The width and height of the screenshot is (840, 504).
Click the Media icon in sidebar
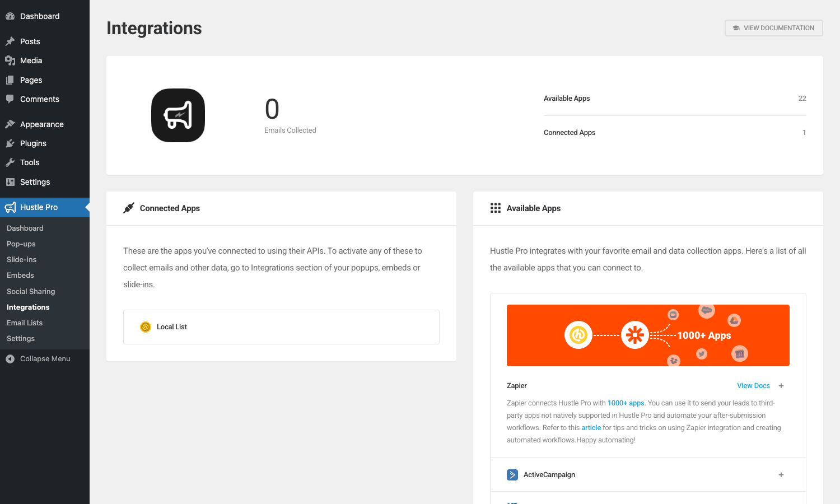pos(10,60)
